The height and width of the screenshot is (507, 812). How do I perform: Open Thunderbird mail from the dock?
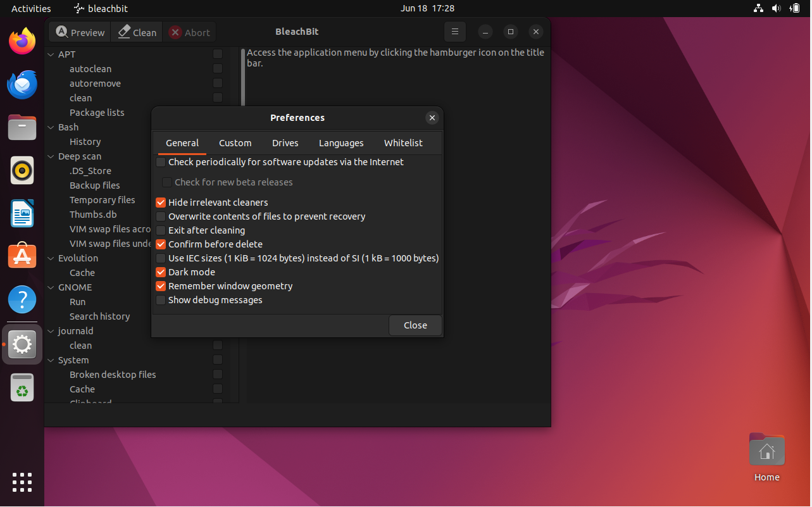click(x=22, y=84)
